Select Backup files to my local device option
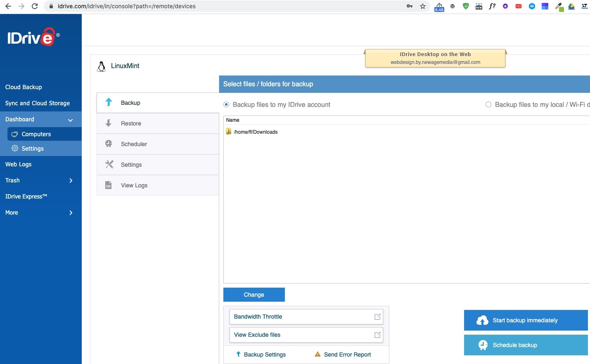Image resolution: width=590 pixels, height=364 pixels. [488, 104]
